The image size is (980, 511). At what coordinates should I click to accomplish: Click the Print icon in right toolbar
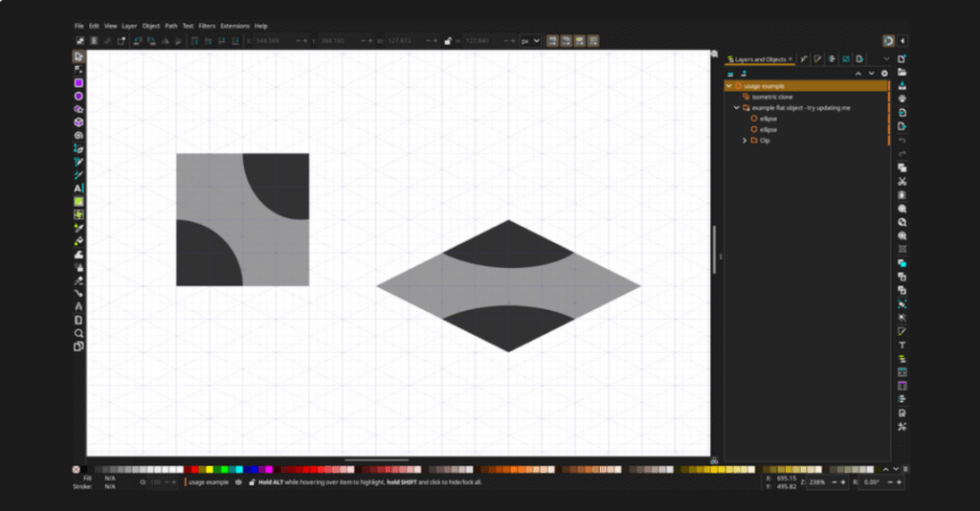pos(902,99)
